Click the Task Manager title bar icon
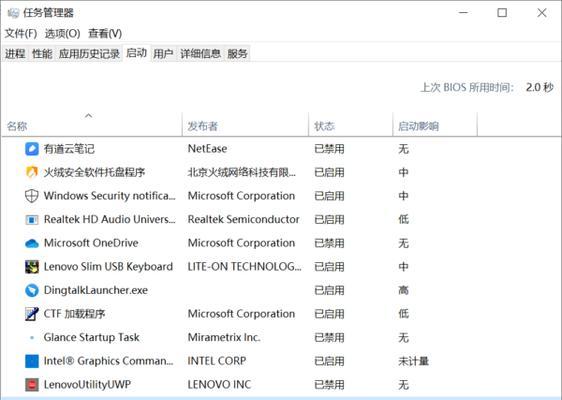This screenshot has height=400, width=562. coord(13,13)
